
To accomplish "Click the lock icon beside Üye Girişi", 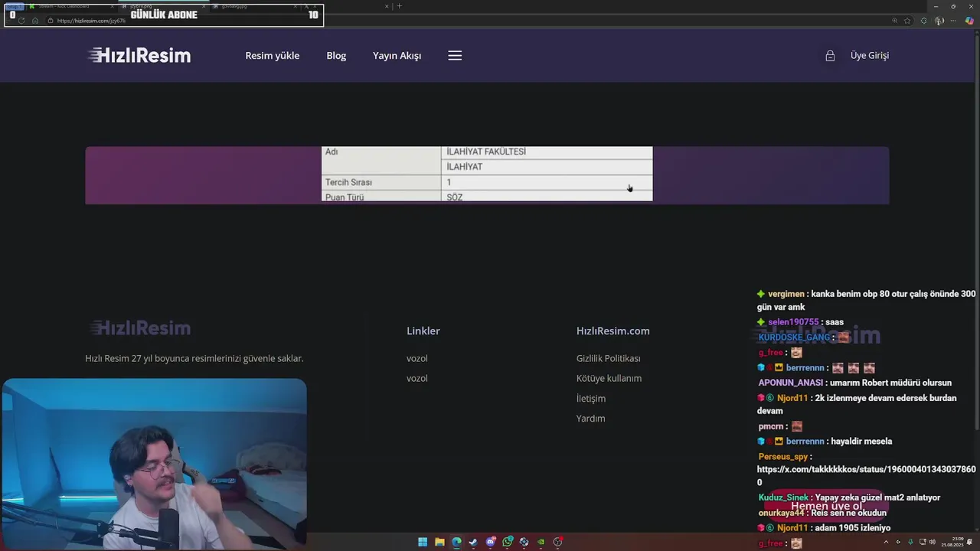I will click(830, 55).
